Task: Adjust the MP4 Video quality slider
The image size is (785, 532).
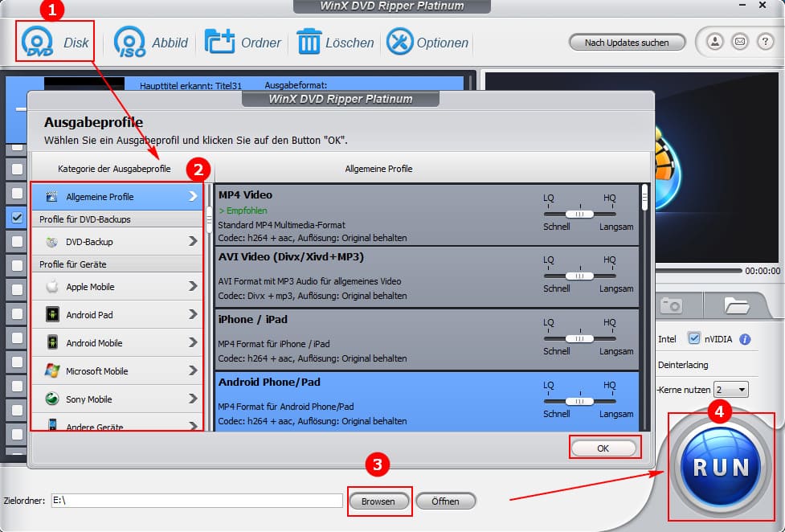Action: 580,214
